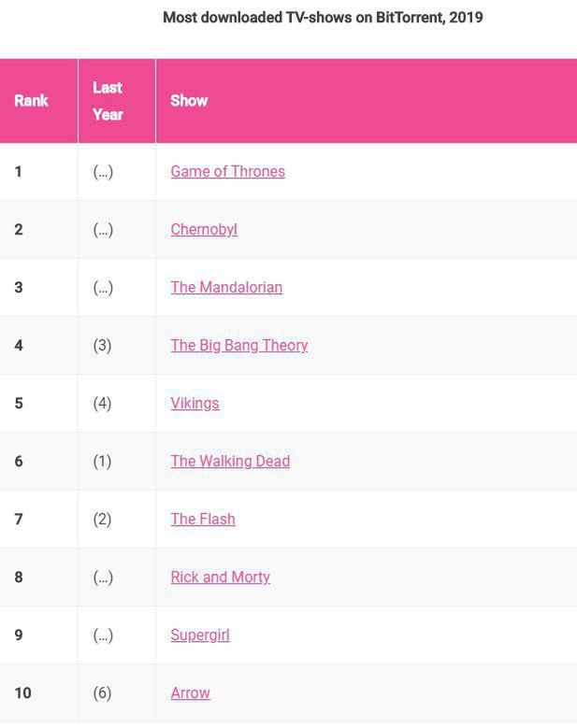Click the (6) last year value

pos(103,693)
